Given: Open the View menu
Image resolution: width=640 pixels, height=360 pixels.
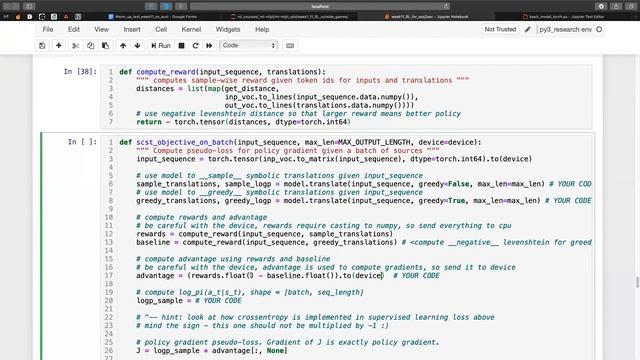Looking at the screenshot, I should (x=102, y=29).
